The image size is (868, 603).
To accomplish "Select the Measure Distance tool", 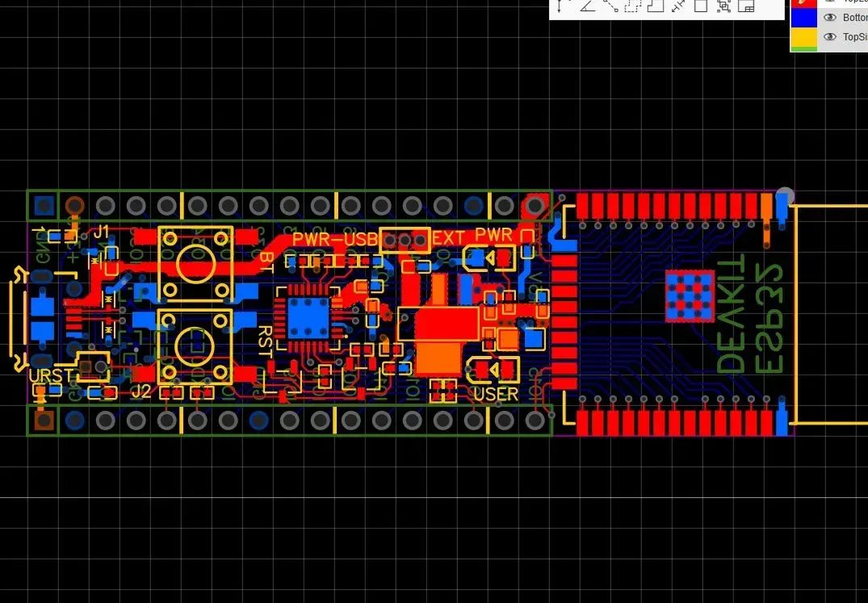I will click(678, 6).
